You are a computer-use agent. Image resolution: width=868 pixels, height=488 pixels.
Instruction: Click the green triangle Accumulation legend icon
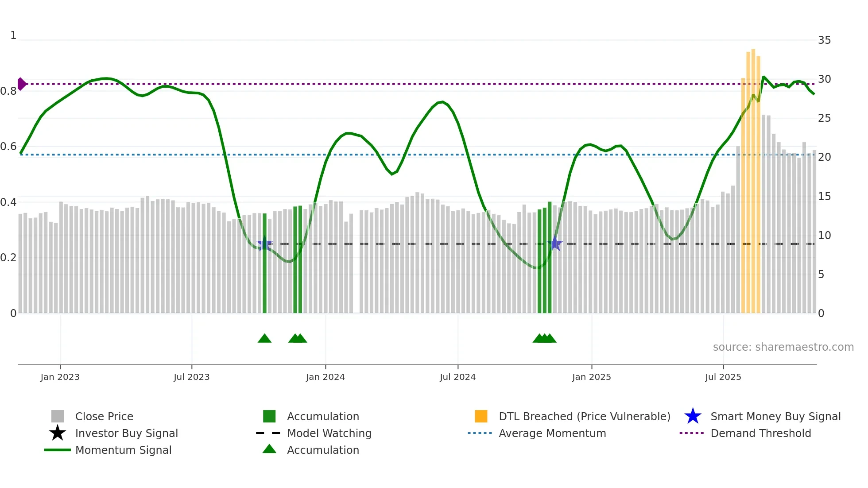[269, 449]
